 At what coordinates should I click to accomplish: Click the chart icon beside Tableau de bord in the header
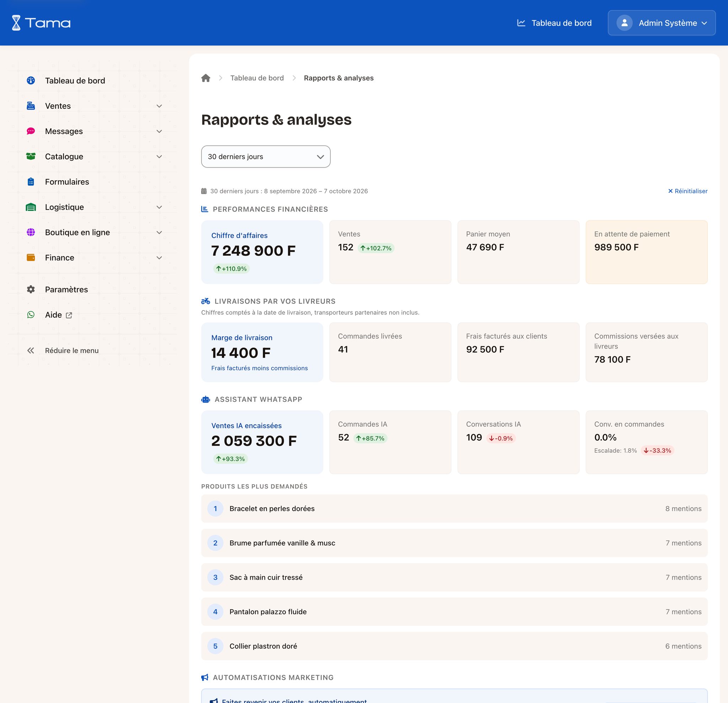click(521, 23)
